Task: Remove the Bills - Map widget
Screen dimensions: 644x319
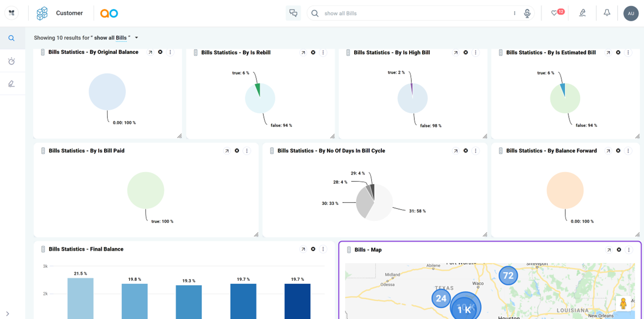Action: click(x=619, y=250)
